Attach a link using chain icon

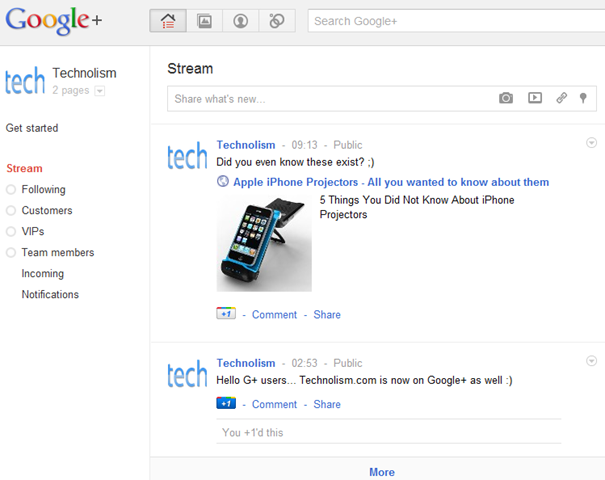[x=561, y=98]
